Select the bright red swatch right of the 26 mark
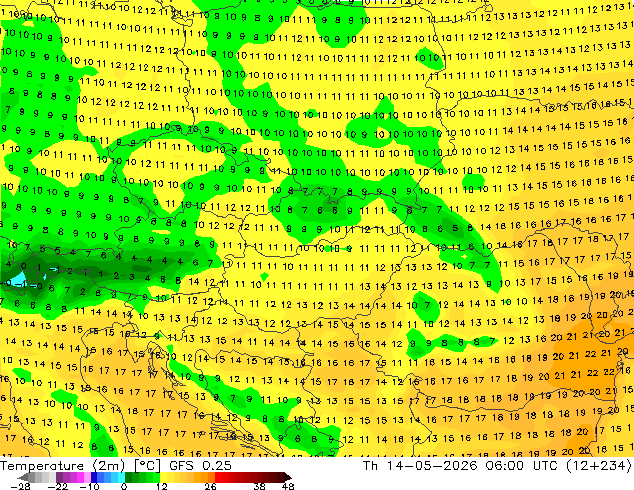Screen dimensions: 634x490 click(218, 477)
